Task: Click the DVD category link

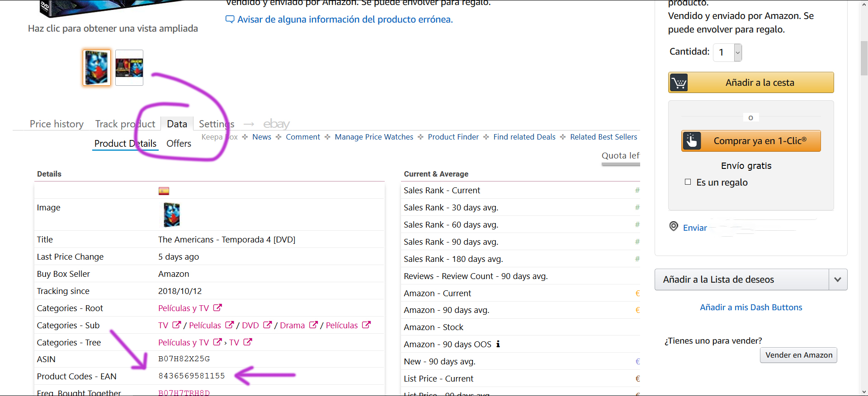Action: coord(250,326)
